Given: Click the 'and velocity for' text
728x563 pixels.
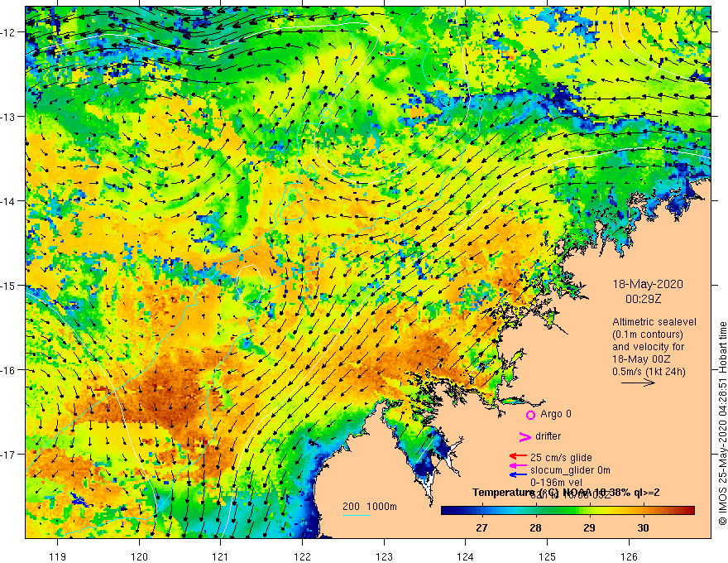Looking at the screenshot, I should point(648,347).
